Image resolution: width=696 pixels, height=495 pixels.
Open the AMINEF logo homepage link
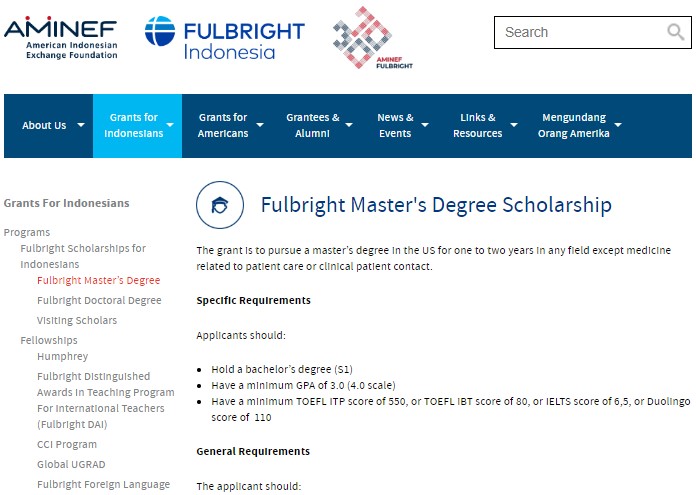(x=60, y=38)
